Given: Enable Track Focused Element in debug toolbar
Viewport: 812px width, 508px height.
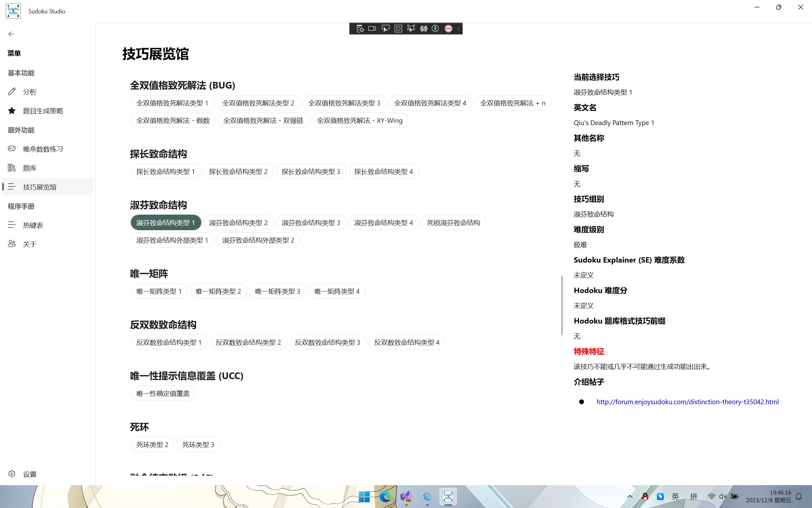Looking at the screenshot, I should pyautogui.click(x=411, y=29).
